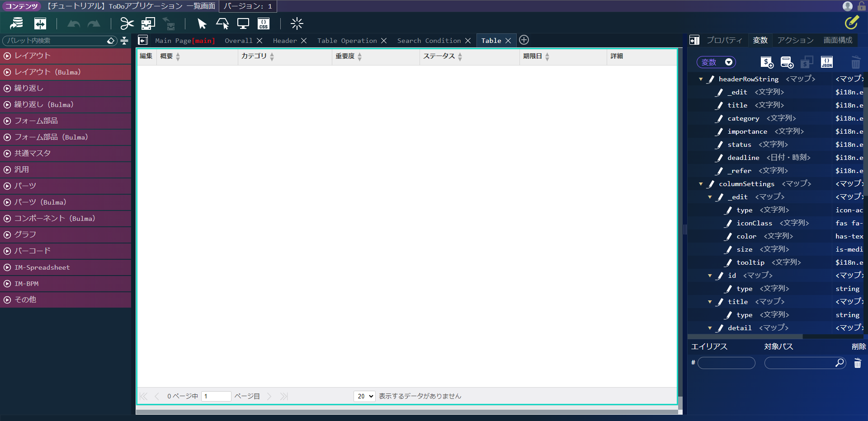
Task: Add a new container tab with plus
Action: (x=524, y=40)
